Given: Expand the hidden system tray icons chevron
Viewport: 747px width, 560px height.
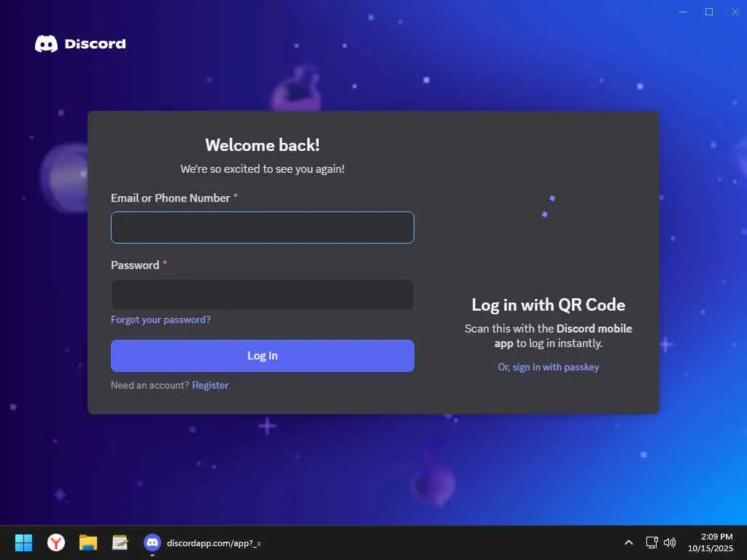Looking at the screenshot, I should point(629,542).
